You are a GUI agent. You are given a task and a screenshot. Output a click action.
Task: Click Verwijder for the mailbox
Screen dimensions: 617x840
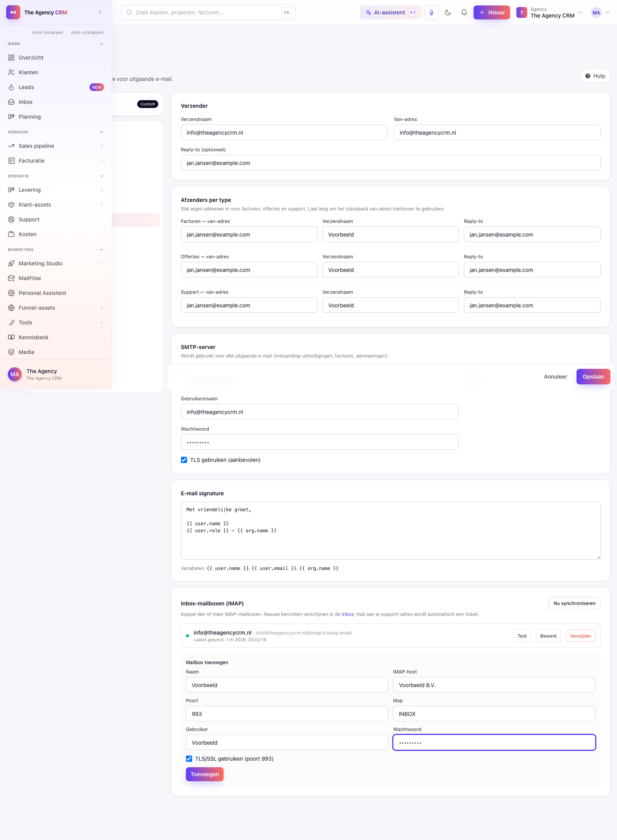pyautogui.click(x=580, y=636)
